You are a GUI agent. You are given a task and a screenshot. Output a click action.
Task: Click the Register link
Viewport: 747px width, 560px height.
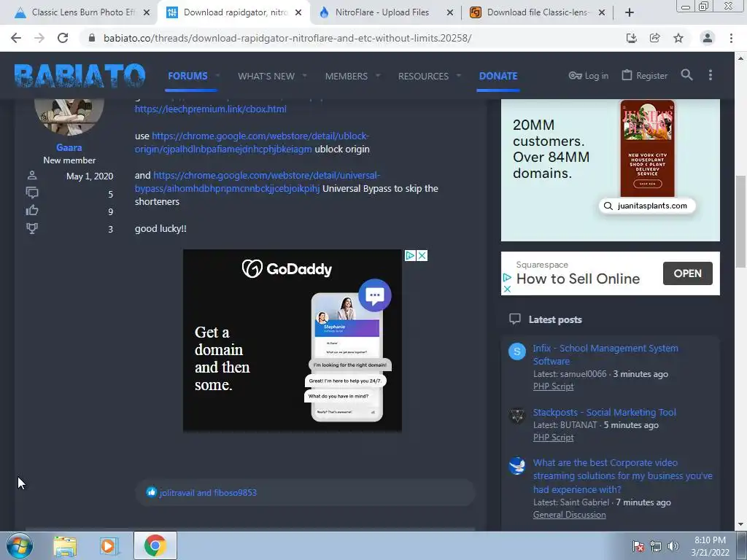(x=645, y=75)
